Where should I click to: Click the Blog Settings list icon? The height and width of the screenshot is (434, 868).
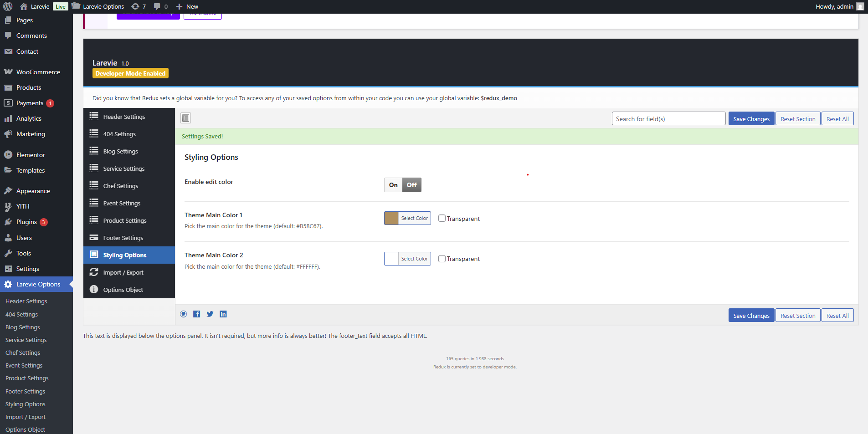[94, 151]
